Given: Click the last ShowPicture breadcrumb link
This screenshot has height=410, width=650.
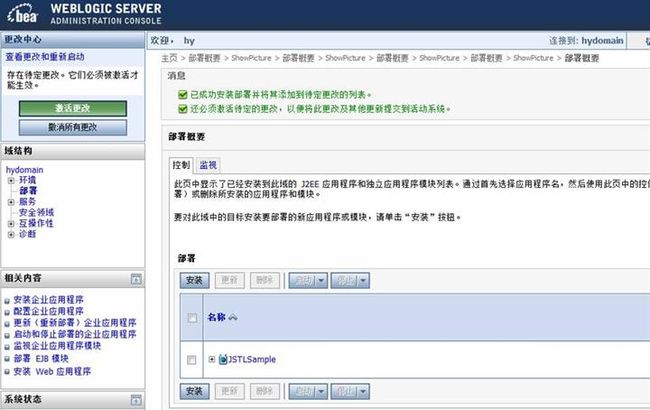Looking at the screenshot, I should coord(533,58).
